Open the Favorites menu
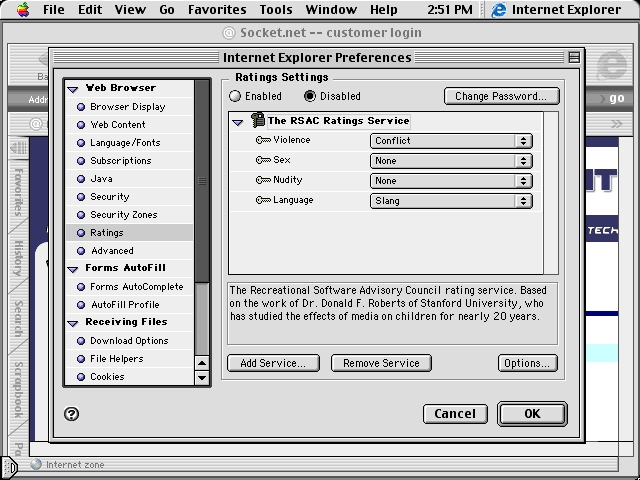This screenshot has width=640, height=480. point(217,9)
